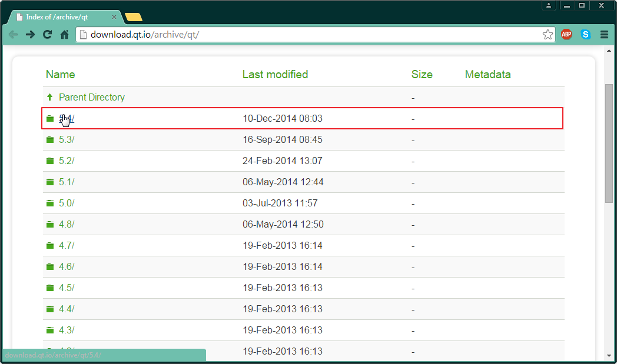The image size is (617, 364).
Task: Click the up arrow icon beside Parent Directory
Action: (49, 97)
